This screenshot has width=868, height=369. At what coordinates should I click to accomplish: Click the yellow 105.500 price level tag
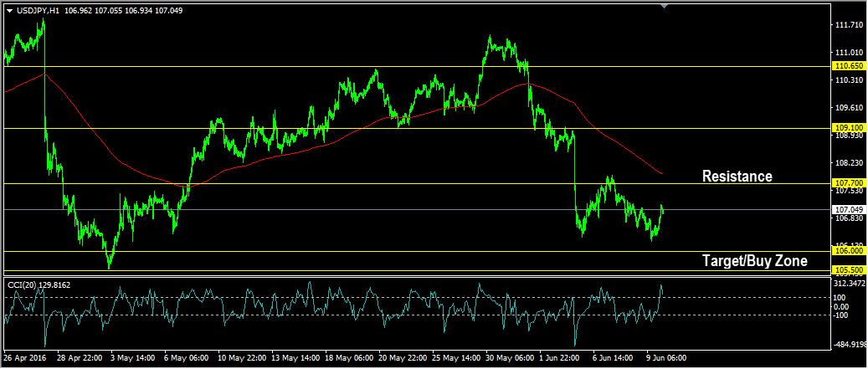point(850,270)
